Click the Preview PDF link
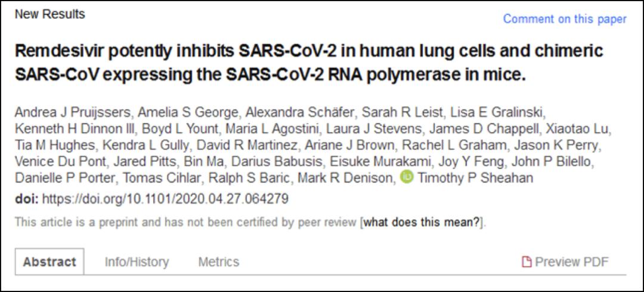644x292 pixels. pos(571,262)
